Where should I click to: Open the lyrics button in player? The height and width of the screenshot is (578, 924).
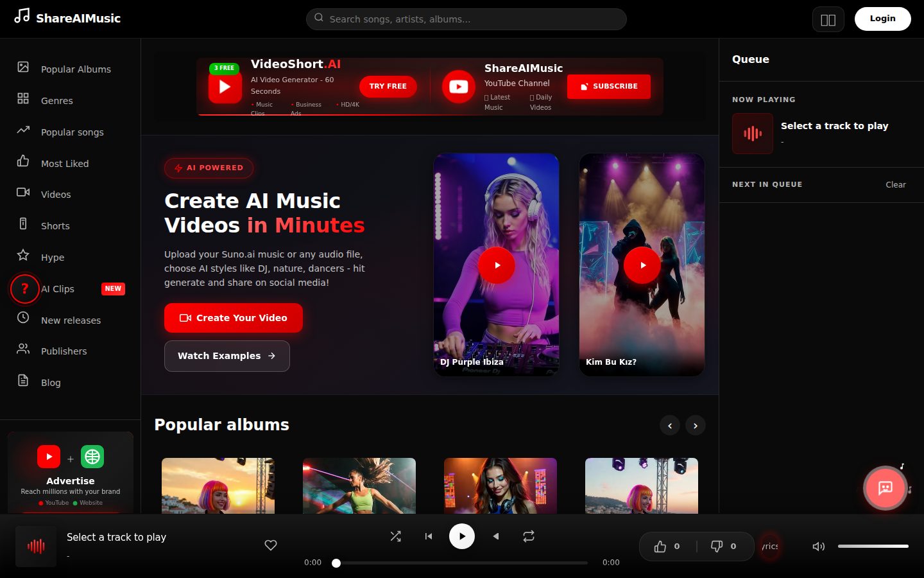(x=770, y=547)
